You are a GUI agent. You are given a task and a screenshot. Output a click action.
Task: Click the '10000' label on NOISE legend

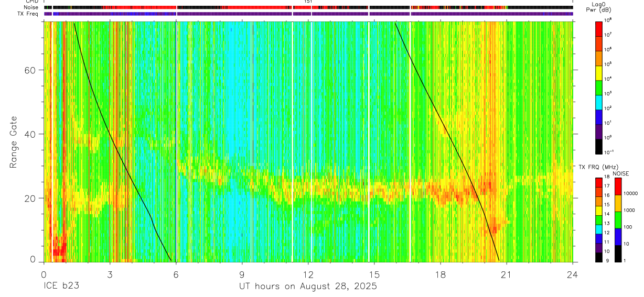[x=631, y=193]
